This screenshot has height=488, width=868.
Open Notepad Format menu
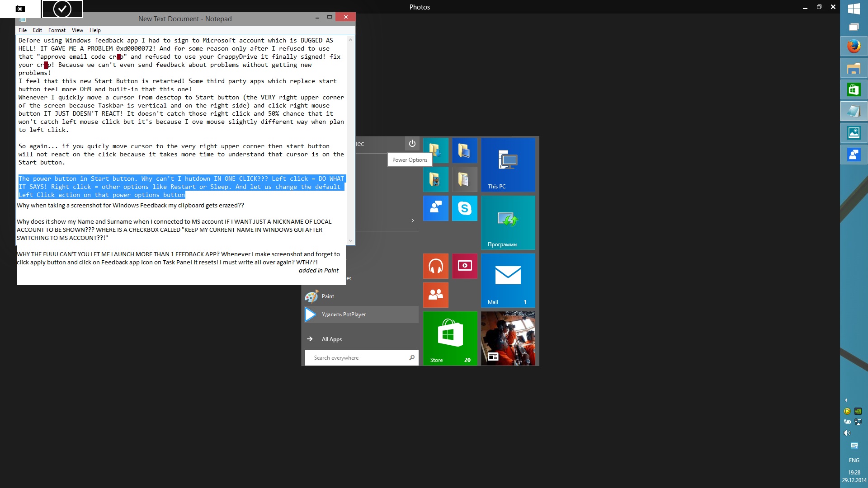[57, 30]
